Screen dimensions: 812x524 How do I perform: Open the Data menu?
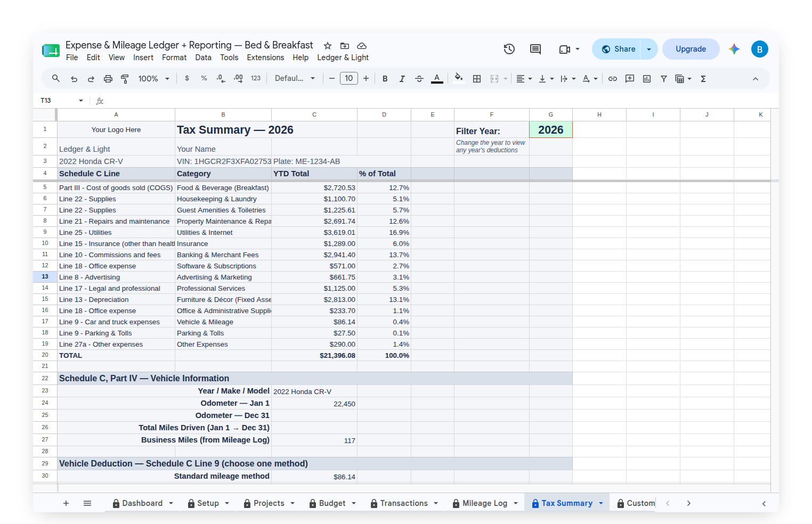203,58
